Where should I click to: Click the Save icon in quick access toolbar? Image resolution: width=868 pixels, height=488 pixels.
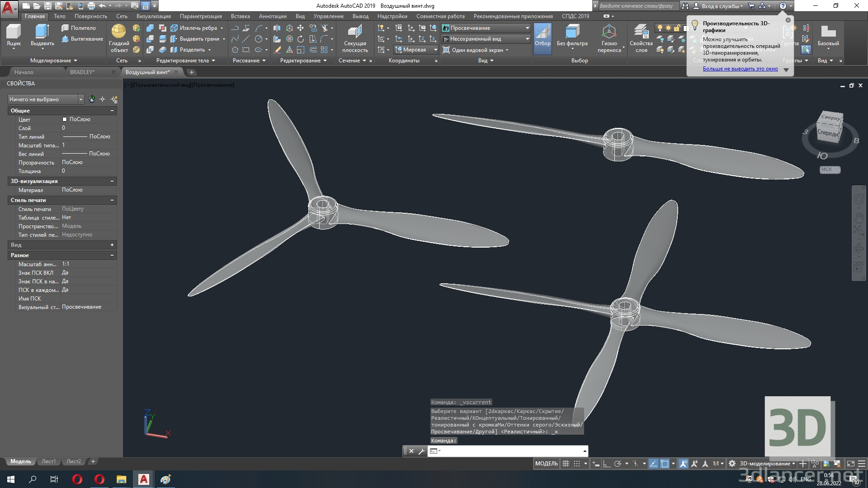pos(47,6)
